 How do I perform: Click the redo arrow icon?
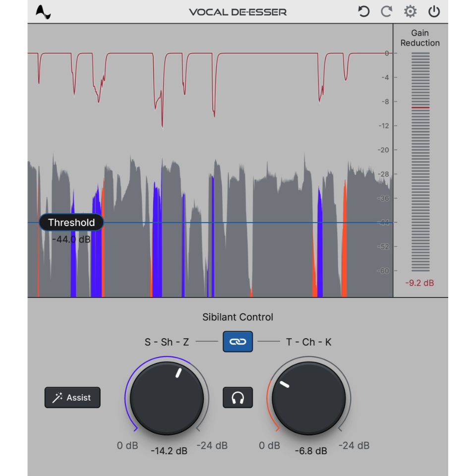pyautogui.click(x=387, y=12)
